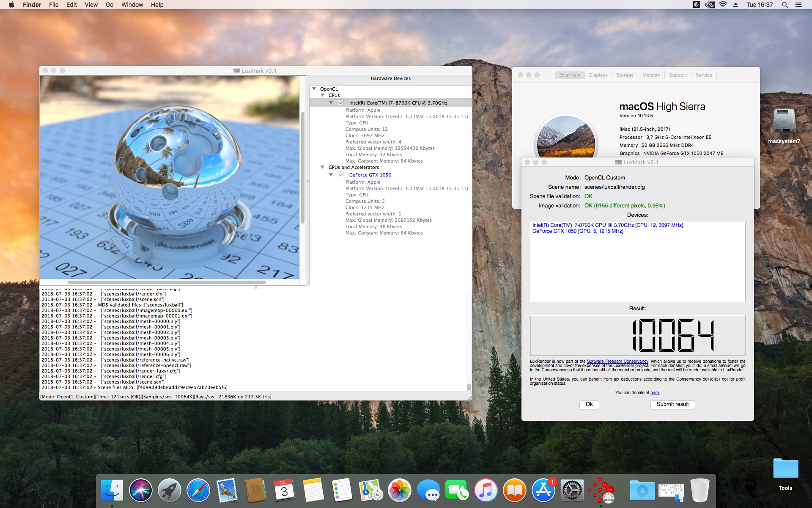
Task: Open App Store with update badge
Action: (x=543, y=490)
